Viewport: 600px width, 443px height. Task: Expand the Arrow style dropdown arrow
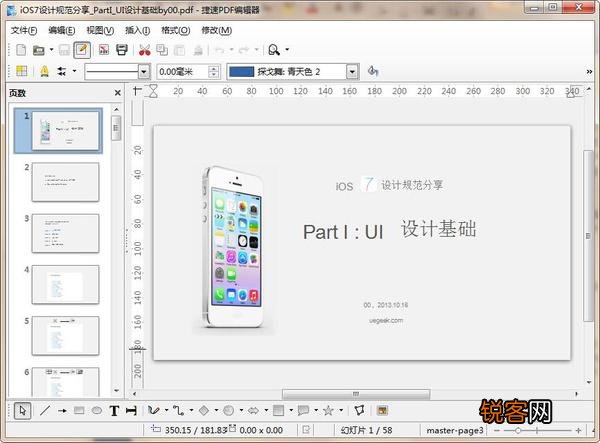click(x=74, y=71)
